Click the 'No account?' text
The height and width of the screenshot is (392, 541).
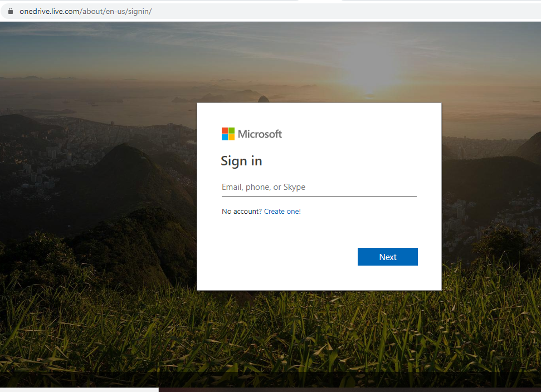pos(242,212)
